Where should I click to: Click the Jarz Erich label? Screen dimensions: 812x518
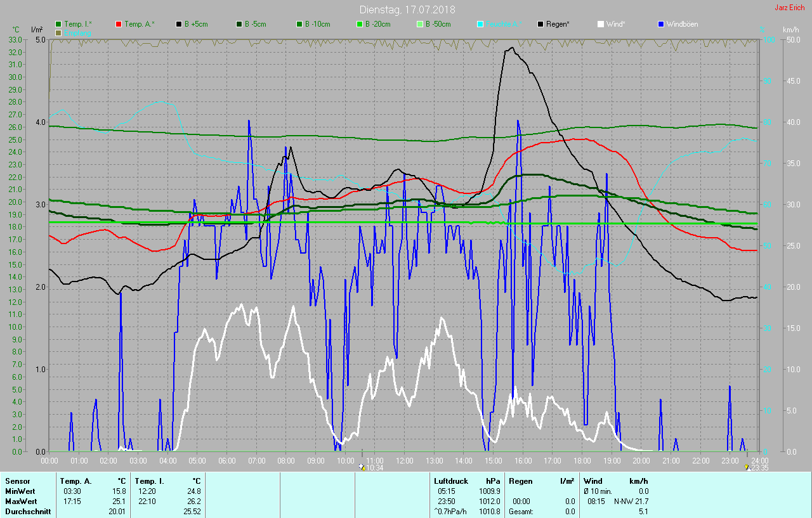coord(789,8)
